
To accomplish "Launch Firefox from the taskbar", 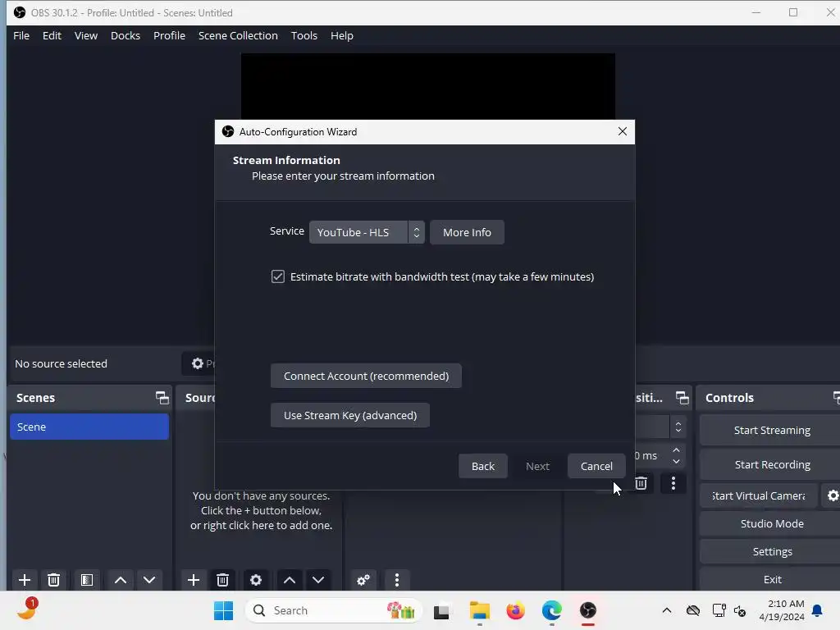I will tap(515, 610).
